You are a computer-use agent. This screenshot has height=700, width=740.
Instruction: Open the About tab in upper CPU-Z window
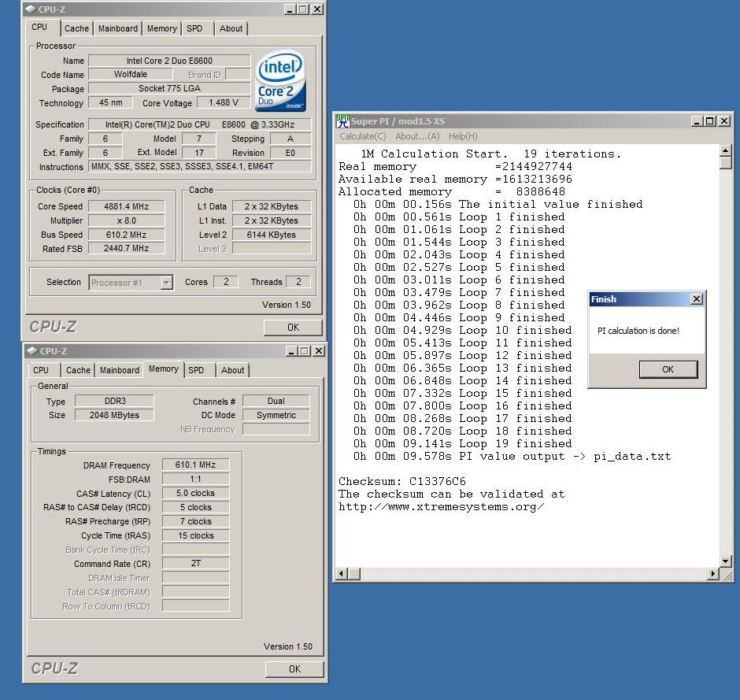[x=231, y=28]
